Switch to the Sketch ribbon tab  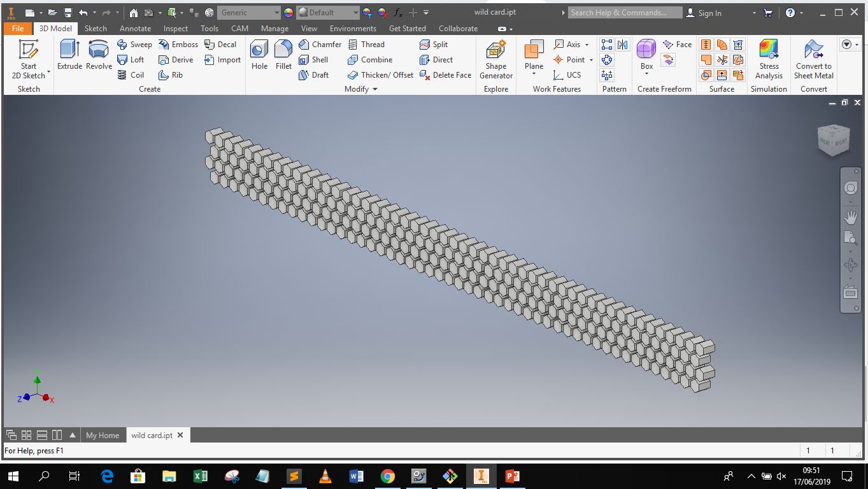[96, 28]
